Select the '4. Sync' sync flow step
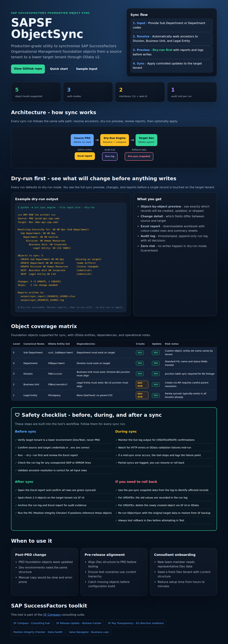This screenshot has width=228, height=644. [x=172, y=66]
